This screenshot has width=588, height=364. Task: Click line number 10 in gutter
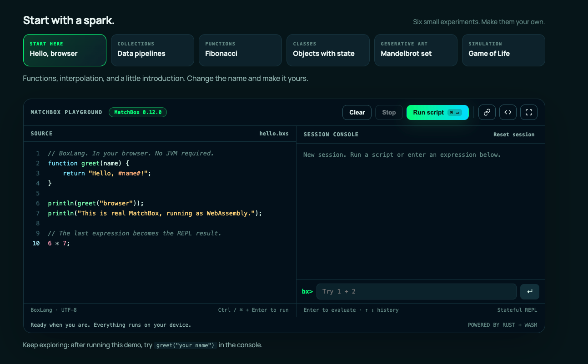point(36,243)
